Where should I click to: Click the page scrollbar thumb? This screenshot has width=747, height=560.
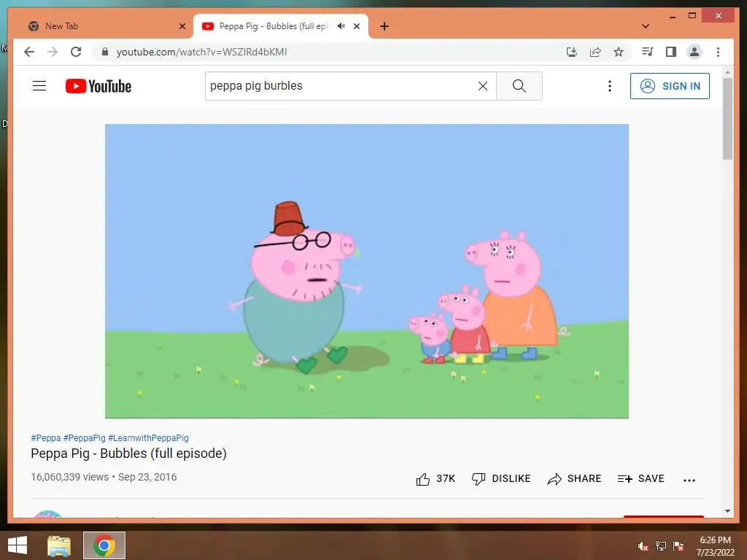(x=727, y=119)
